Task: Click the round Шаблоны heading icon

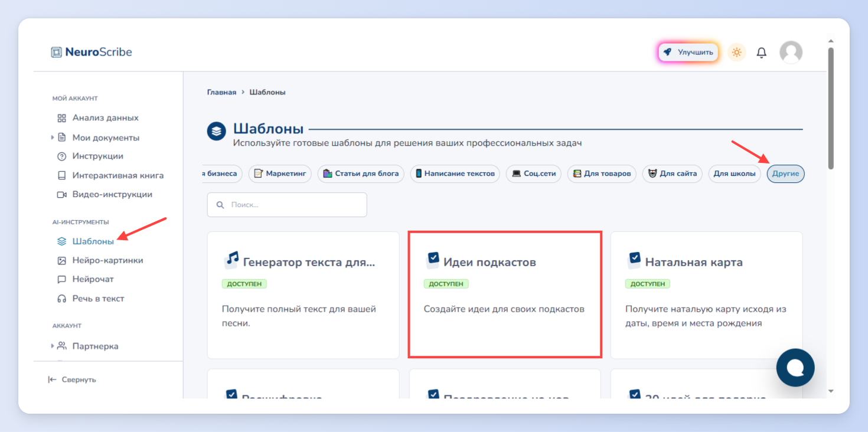Action: pos(217,131)
